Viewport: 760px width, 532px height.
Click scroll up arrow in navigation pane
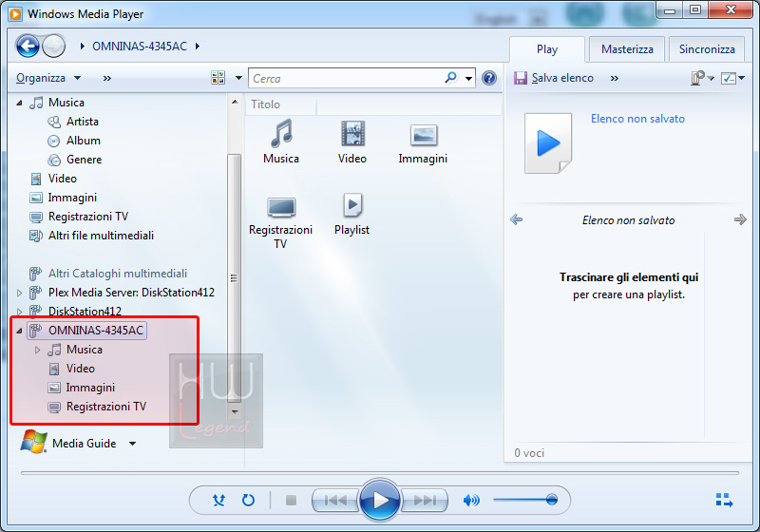pyautogui.click(x=235, y=102)
